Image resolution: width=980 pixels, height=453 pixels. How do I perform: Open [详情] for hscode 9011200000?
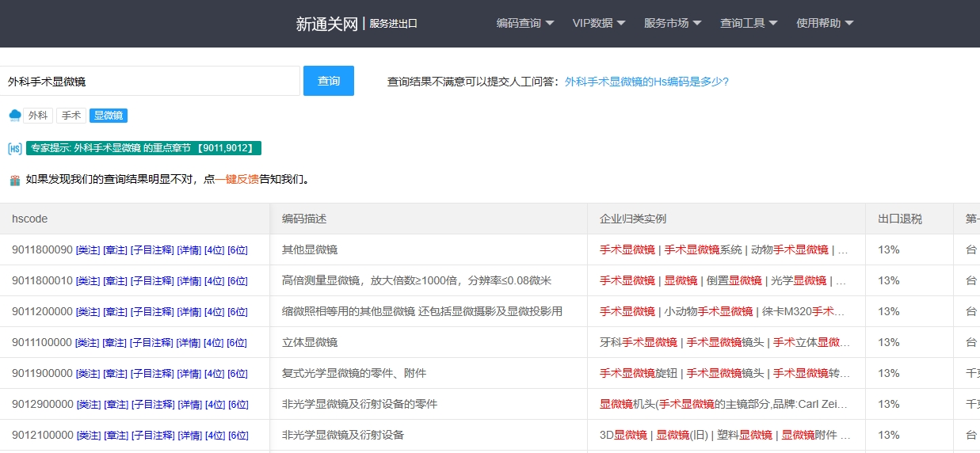pyautogui.click(x=189, y=312)
